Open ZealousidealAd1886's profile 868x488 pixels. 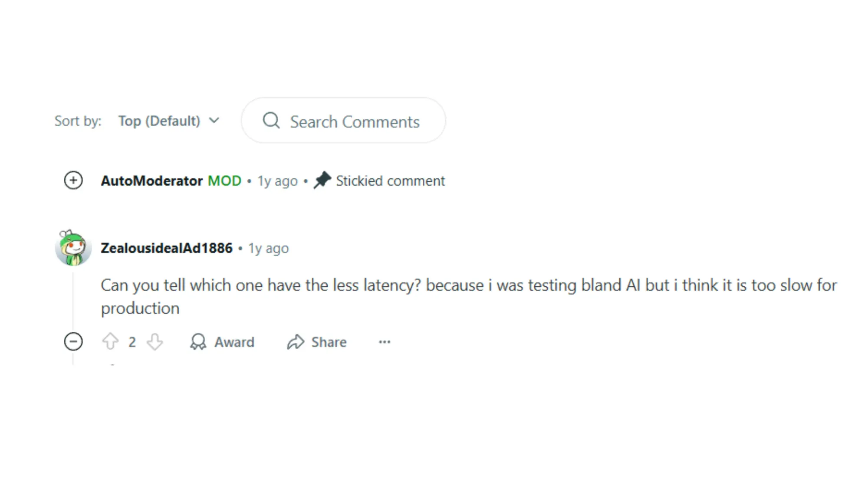pyautogui.click(x=167, y=248)
